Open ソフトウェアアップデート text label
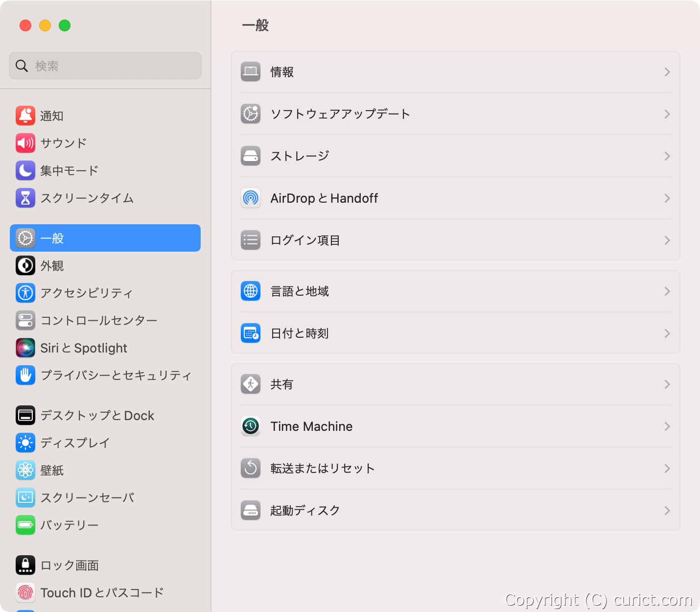 click(x=340, y=114)
